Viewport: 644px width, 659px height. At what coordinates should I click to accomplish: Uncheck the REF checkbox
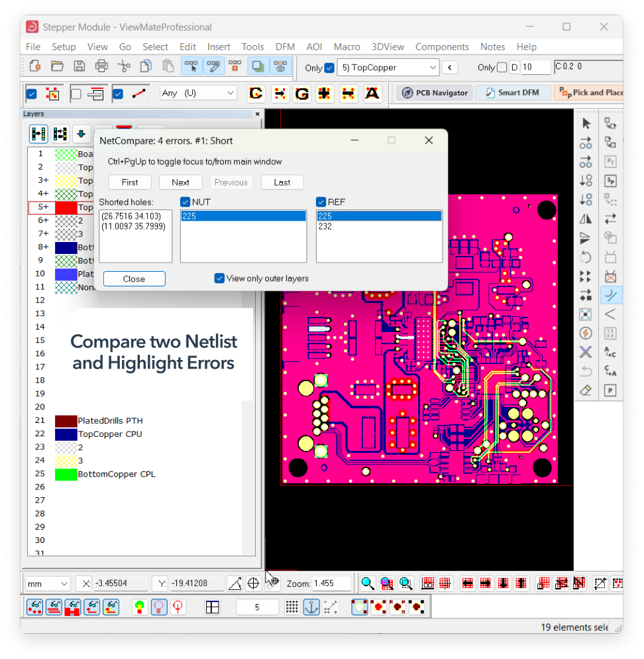coord(321,202)
